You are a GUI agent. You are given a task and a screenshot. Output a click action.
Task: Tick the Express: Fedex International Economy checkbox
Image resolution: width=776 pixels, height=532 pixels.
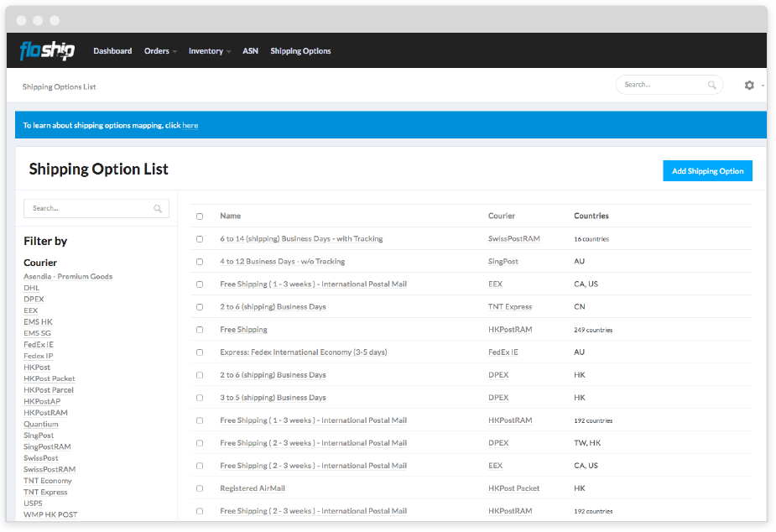pyautogui.click(x=200, y=352)
